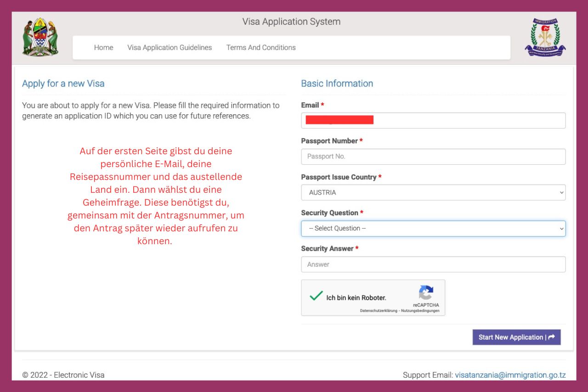
Task: Tick the 'Ich bin kein Roboter' checkbox
Action: click(316, 297)
